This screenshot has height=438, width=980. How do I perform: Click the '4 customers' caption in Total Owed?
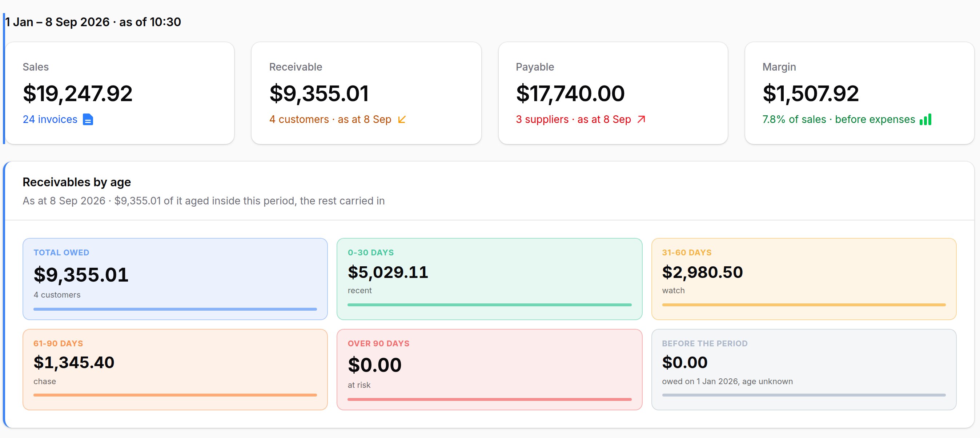[57, 295]
